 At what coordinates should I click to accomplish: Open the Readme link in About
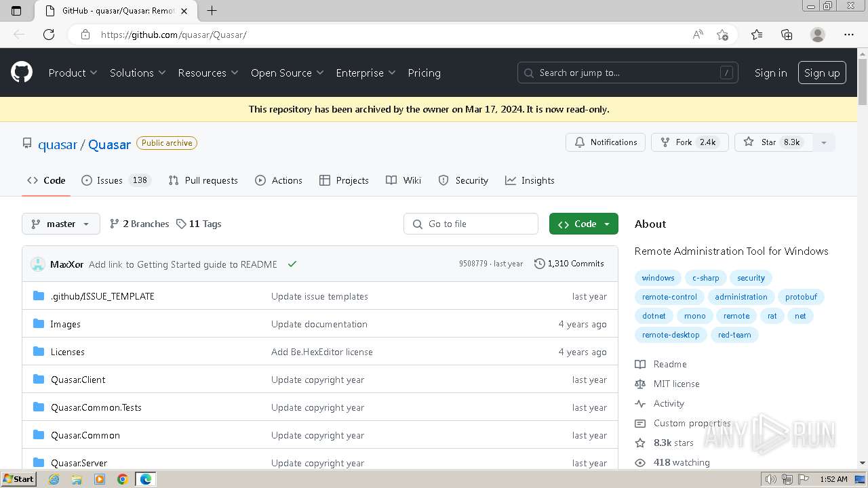pyautogui.click(x=661, y=364)
